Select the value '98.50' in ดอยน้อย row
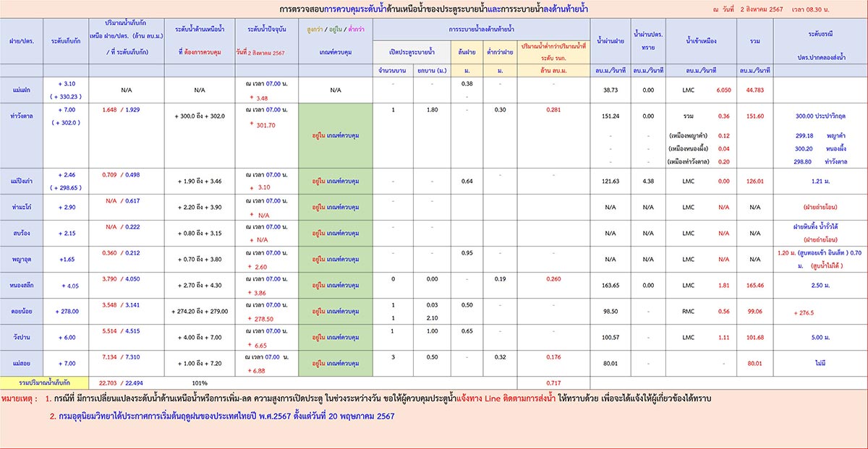 point(610,311)
